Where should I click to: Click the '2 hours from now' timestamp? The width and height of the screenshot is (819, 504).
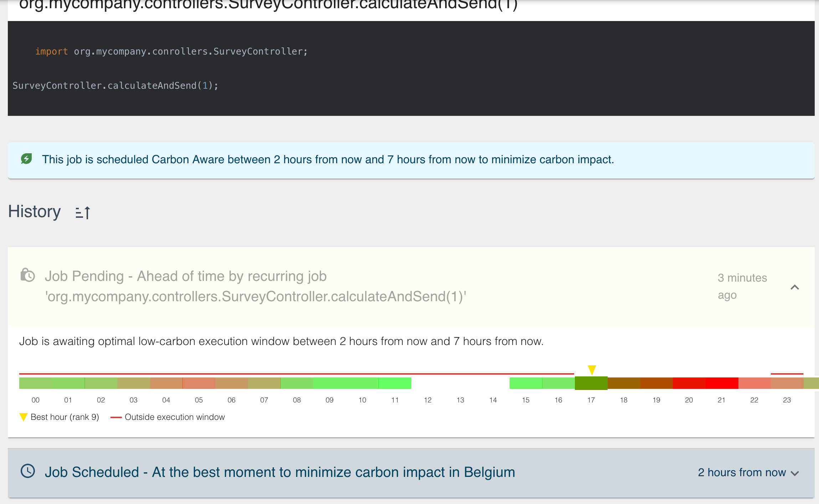(x=742, y=472)
